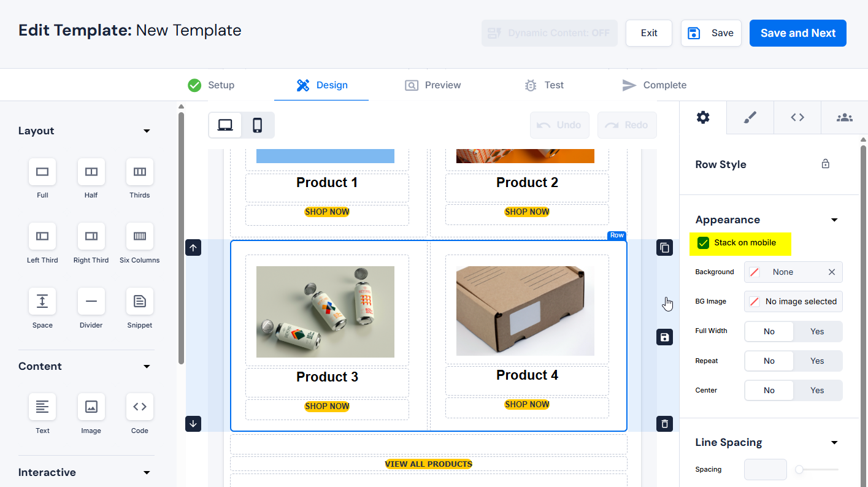Click the row save disk icon
This screenshot has height=487, width=868.
coord(665,337)
